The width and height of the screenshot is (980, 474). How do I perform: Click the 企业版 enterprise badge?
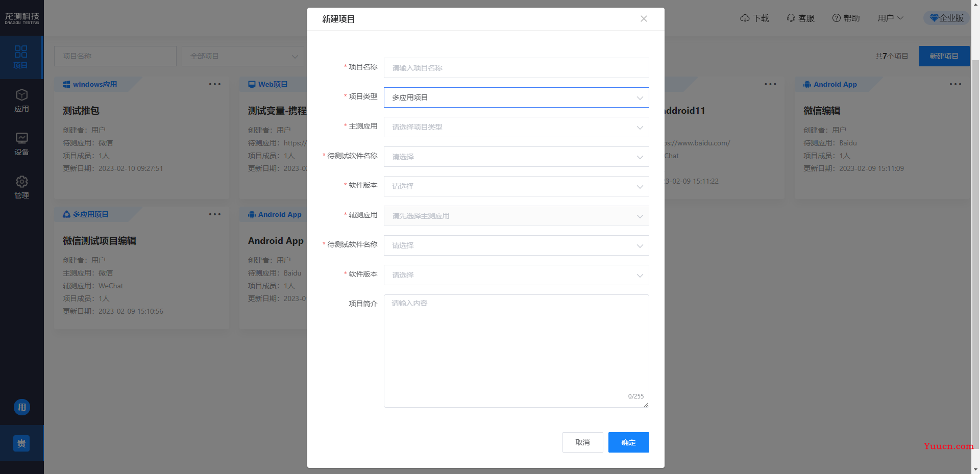(946, 18)
